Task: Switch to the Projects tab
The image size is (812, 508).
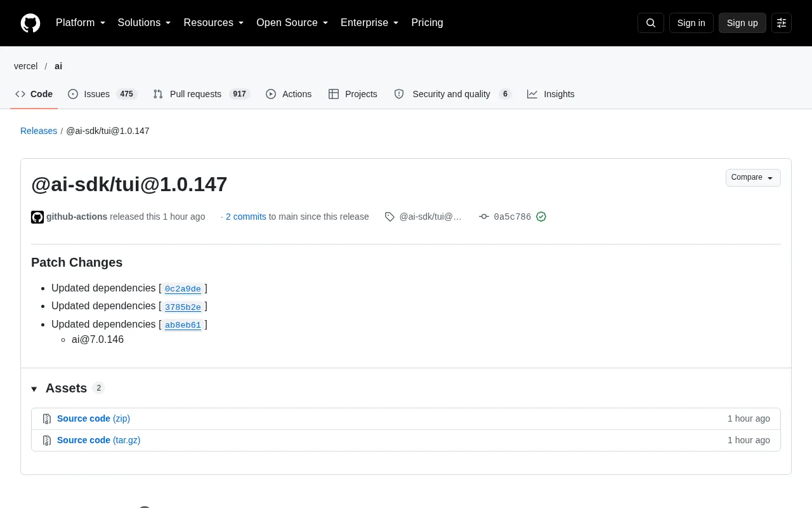Action: coord(353,94)
